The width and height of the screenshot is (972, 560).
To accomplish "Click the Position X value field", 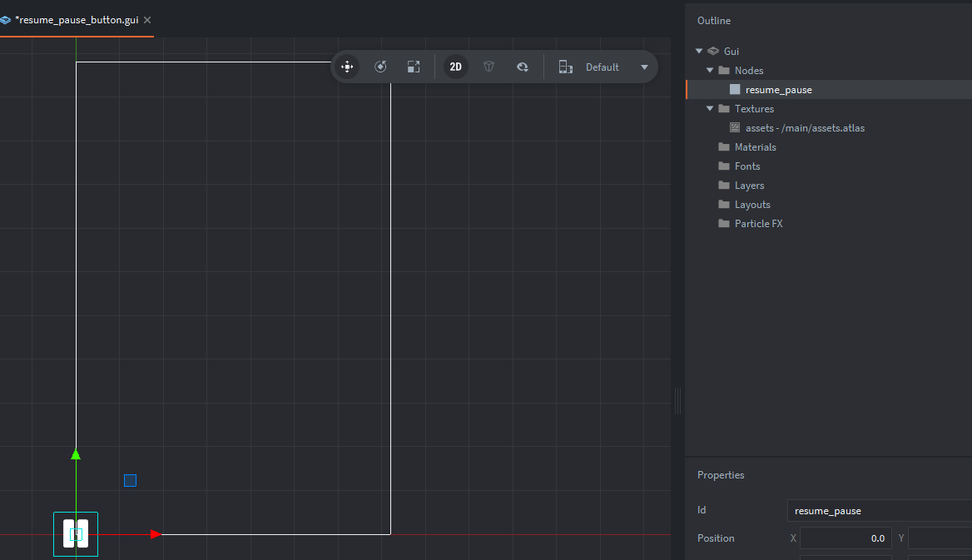I will pyautogui.click(x=846, y=538).
